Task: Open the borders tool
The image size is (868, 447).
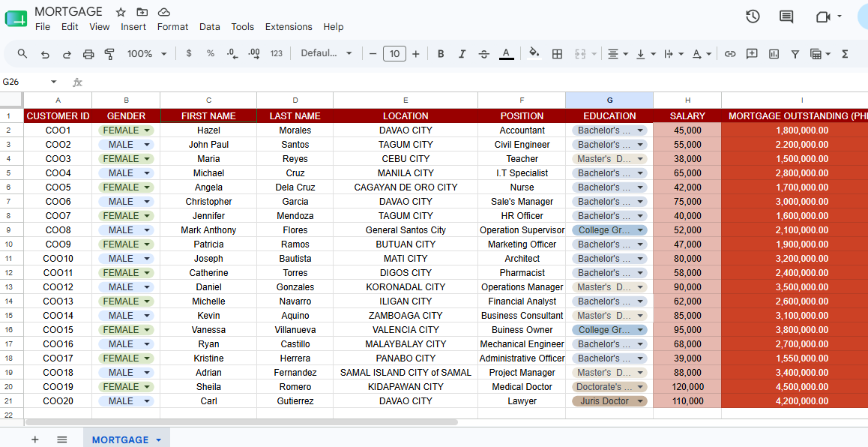Action: [557, 54]
